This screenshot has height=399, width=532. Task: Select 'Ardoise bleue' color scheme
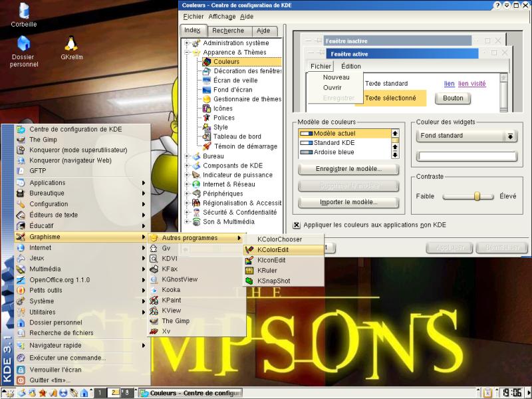click(344, 152)
